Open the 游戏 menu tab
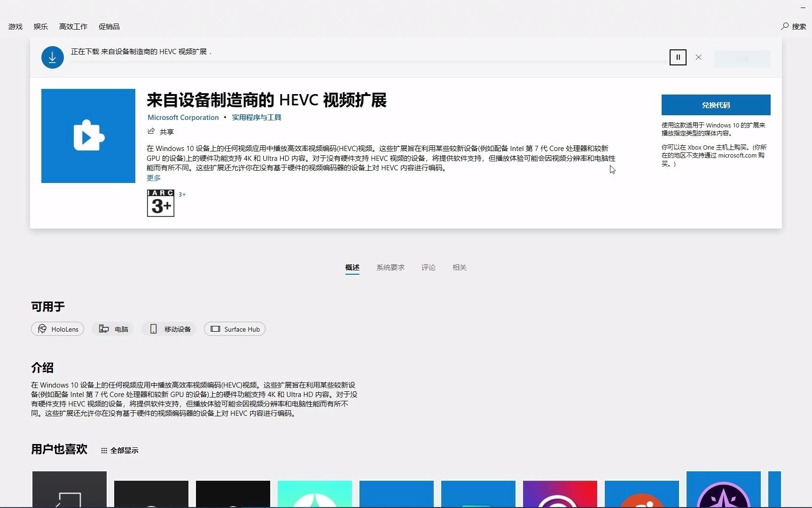 tap(16, 27)
